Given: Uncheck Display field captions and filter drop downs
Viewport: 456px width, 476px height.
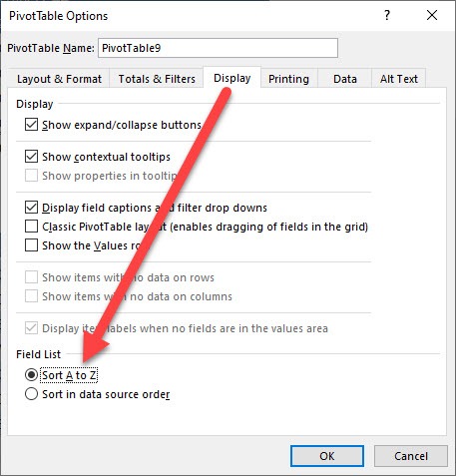Looking at the screenshot, I should click(x=31, y=208).
